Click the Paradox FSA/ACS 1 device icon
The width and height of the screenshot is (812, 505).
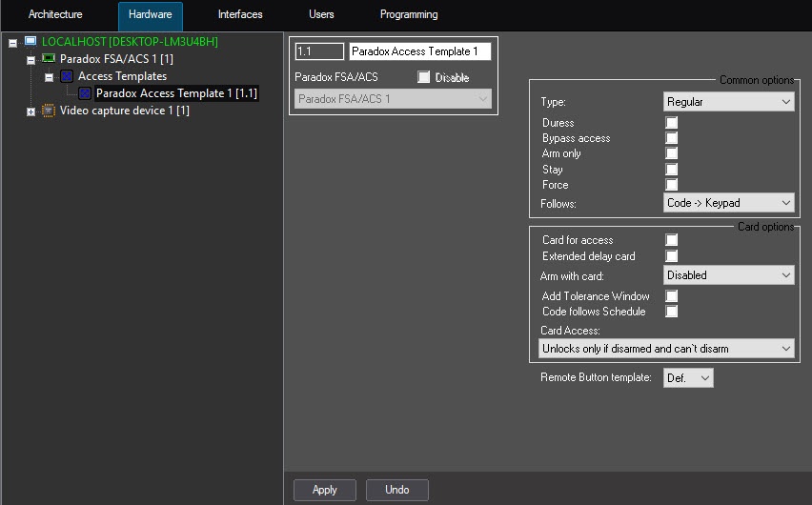[x=50, y=59]
